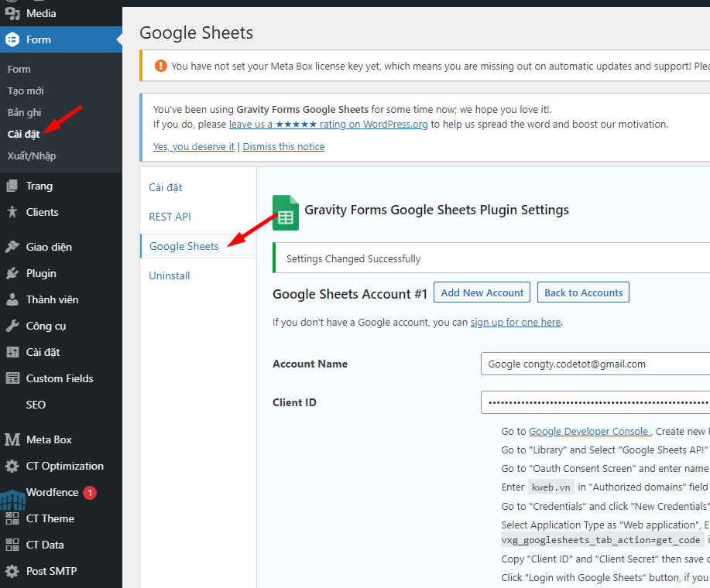Focus the Account Name input field
The image size is (710, 588).
tap(595, 364)
